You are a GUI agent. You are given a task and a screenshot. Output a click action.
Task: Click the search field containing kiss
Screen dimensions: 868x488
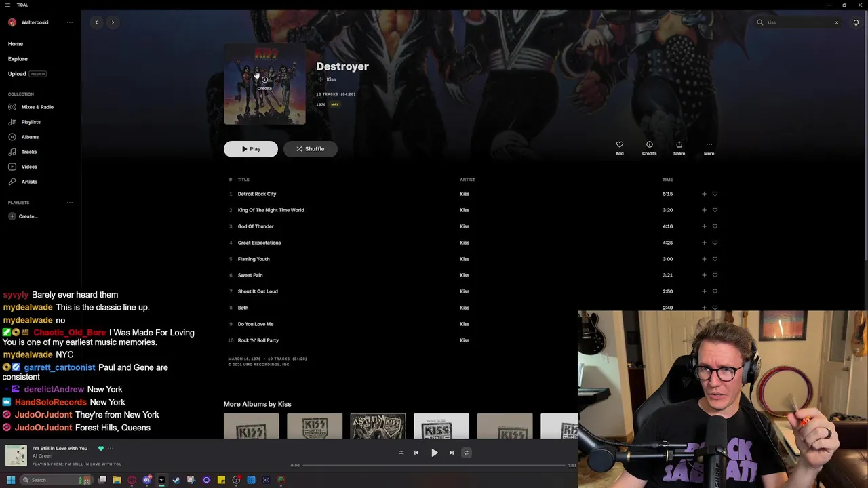pos(797,22)
